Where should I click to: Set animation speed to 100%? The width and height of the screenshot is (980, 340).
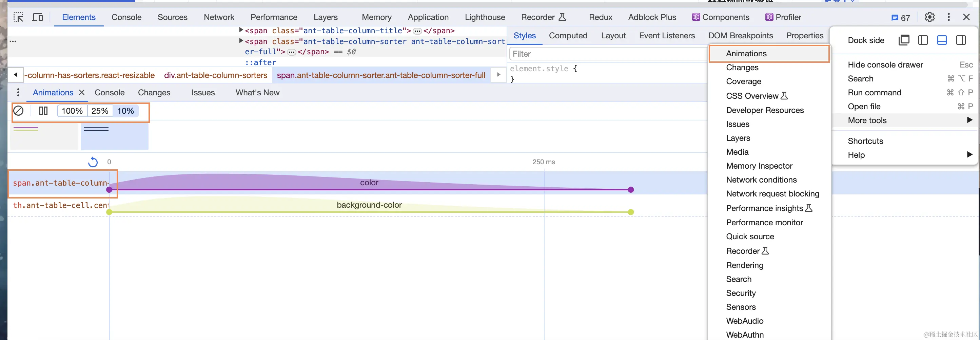coord(72,111)
